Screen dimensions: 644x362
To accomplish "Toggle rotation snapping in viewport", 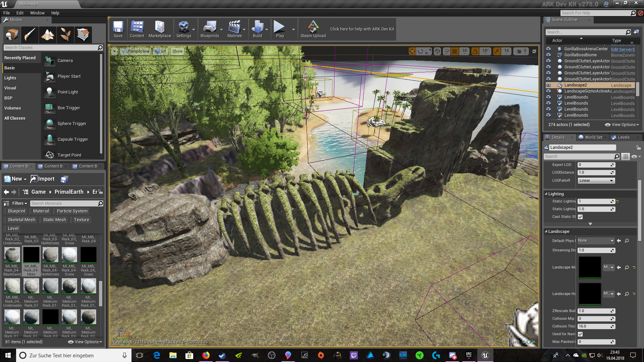I will click(x=475, y=51).
